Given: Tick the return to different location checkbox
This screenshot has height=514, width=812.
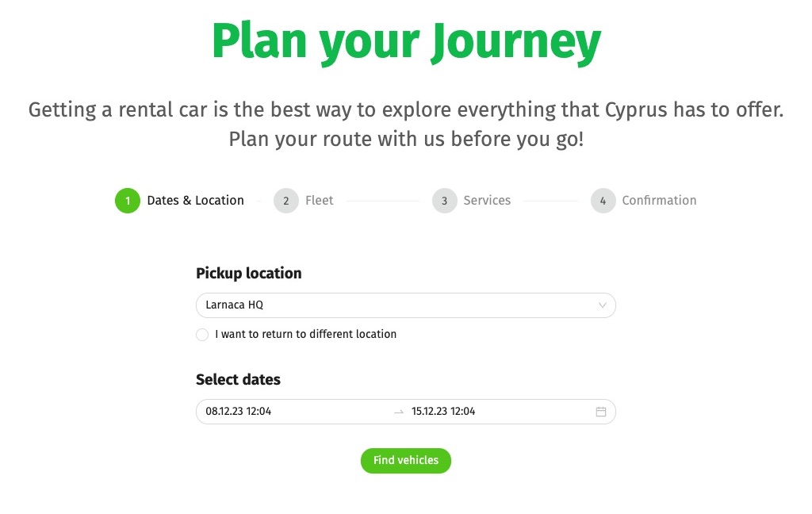Looking at the screenshot, I should (202, 335).
